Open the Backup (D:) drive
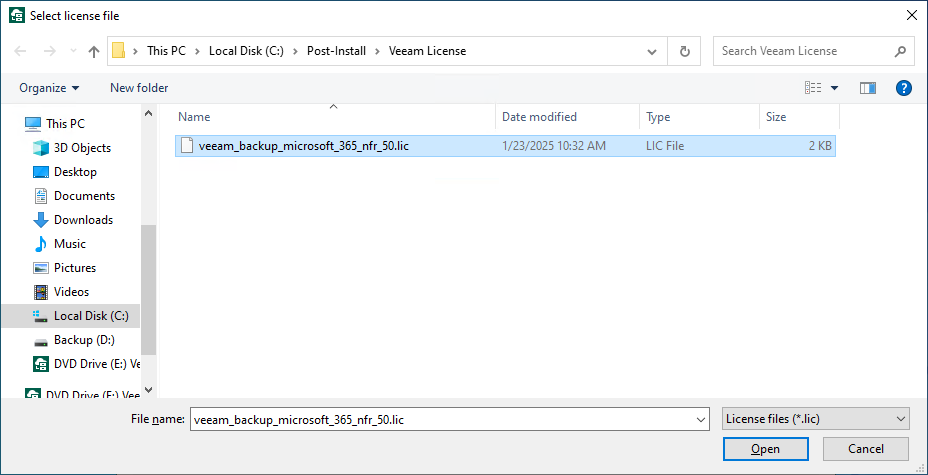Image resolution: width=928 pixels, height=475 pixels. click(83, 340)
